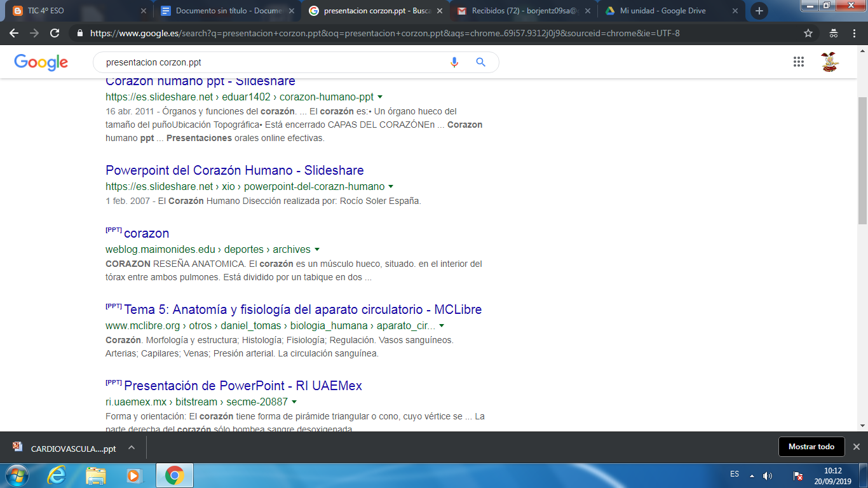
Task: Open the CARDIOVASCULA....ppt download options chevron
Action: 132,447
